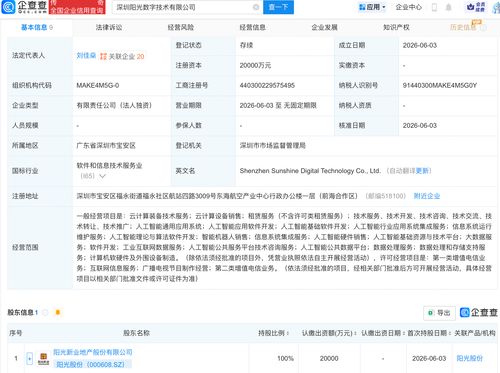The height and width of the screenshot is (373, 500).
Task: Open 企业中心 in the header
Action: click(408, 7)
